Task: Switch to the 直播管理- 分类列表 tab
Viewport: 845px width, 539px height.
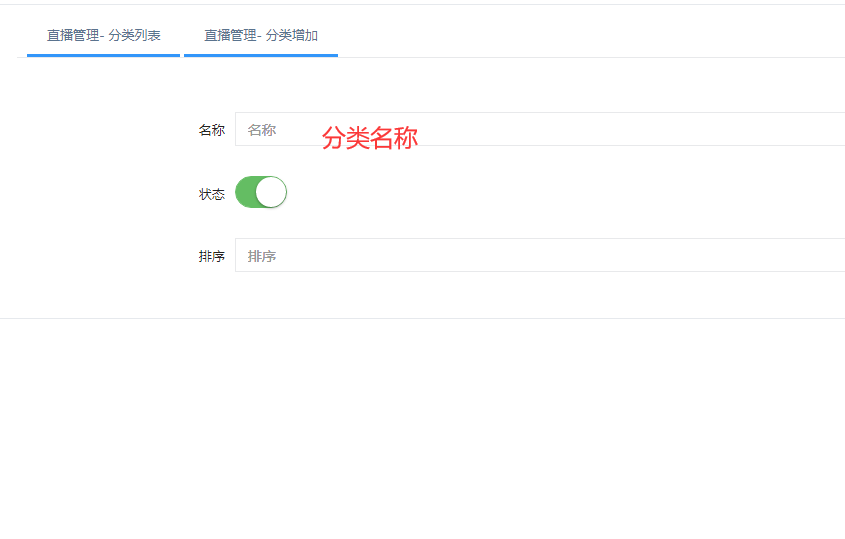Action: pos(103,36)
